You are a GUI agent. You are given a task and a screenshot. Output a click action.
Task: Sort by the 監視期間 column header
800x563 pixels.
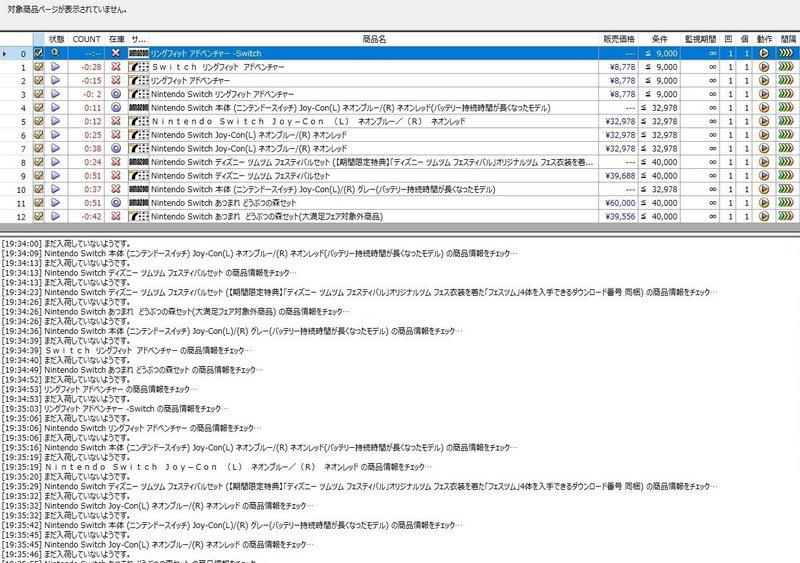700,39
